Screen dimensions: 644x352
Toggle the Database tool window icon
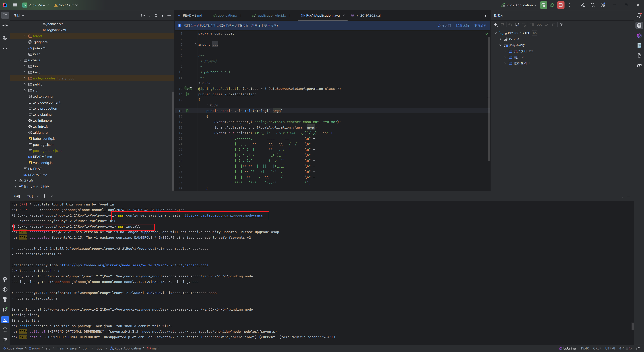[x=639, y=25]
